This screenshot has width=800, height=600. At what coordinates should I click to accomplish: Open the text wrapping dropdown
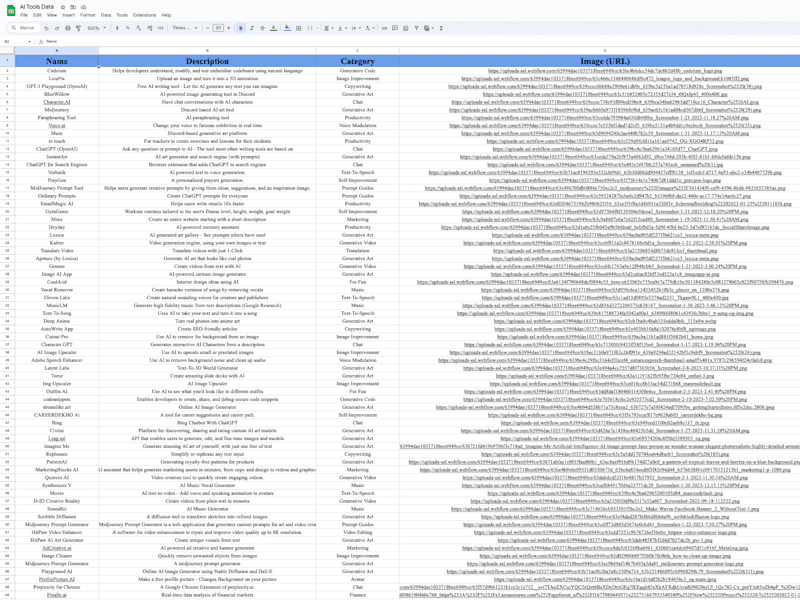coord(356,28)
